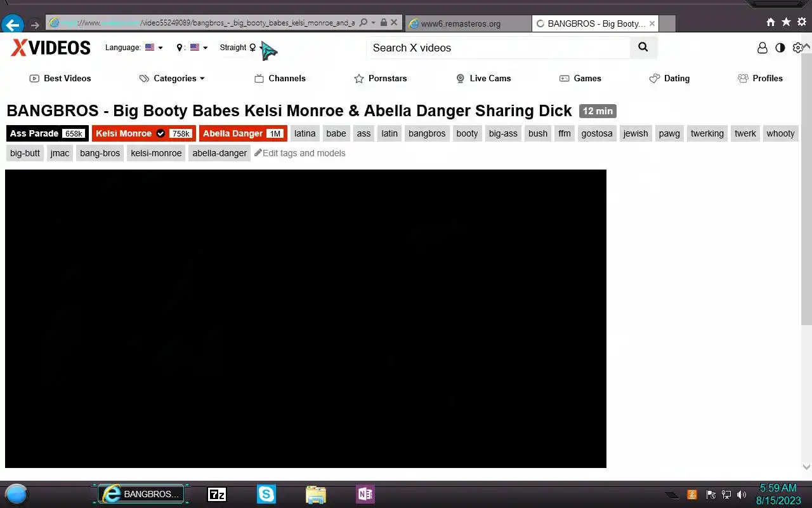Click the latin tag
Image resolution: width=812 pixels, height=508 pixels.
(x=390, y=133)
